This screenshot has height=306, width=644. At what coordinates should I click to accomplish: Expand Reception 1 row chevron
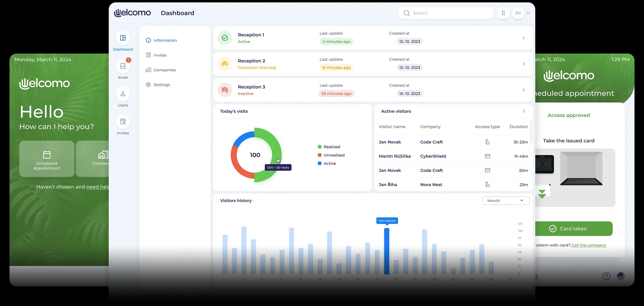coord(523,38)
